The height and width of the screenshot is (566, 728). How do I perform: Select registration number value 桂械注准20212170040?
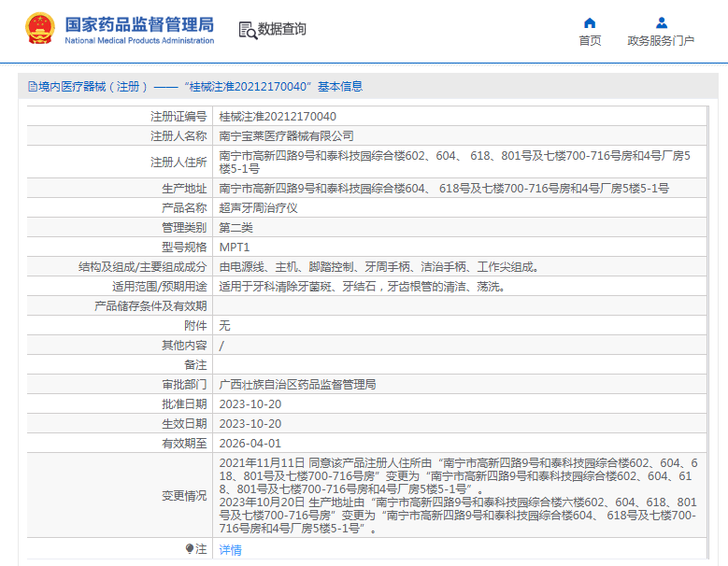pyautogui.click(x=278, y=117)
